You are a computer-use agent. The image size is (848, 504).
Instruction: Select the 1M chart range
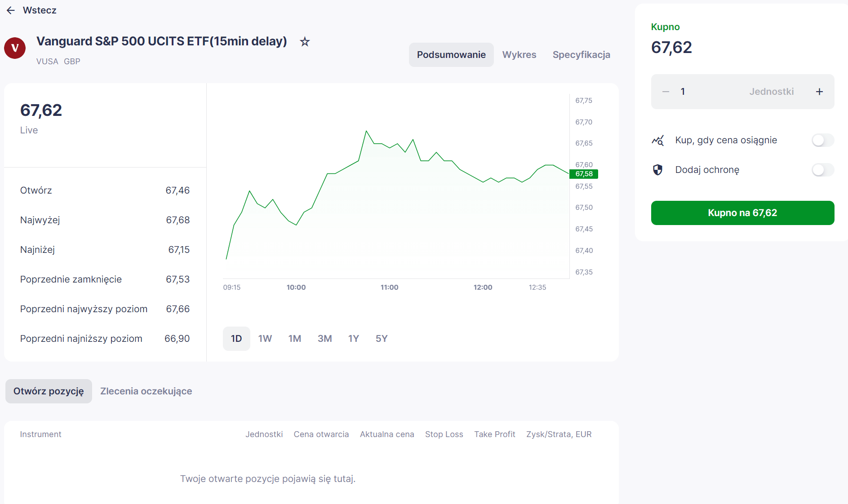pos(295,339)
